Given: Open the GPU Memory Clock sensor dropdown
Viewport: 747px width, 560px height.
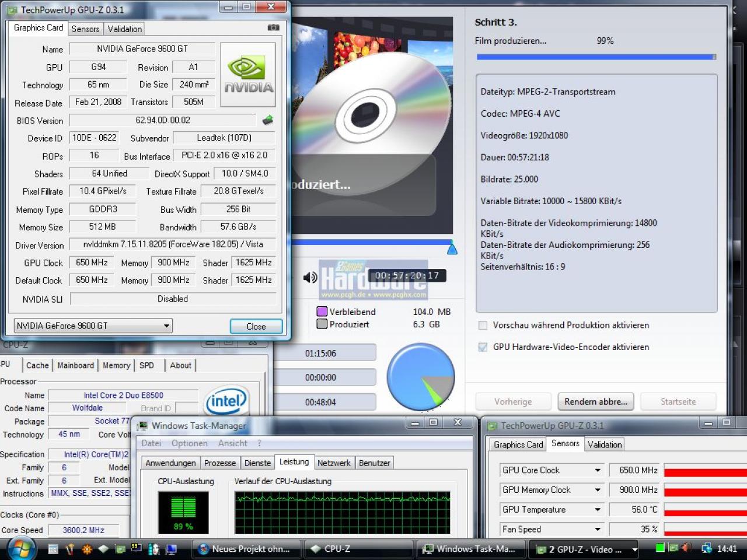Looking at the screenshot, I should pyautogui.click(x=598, y=490).
